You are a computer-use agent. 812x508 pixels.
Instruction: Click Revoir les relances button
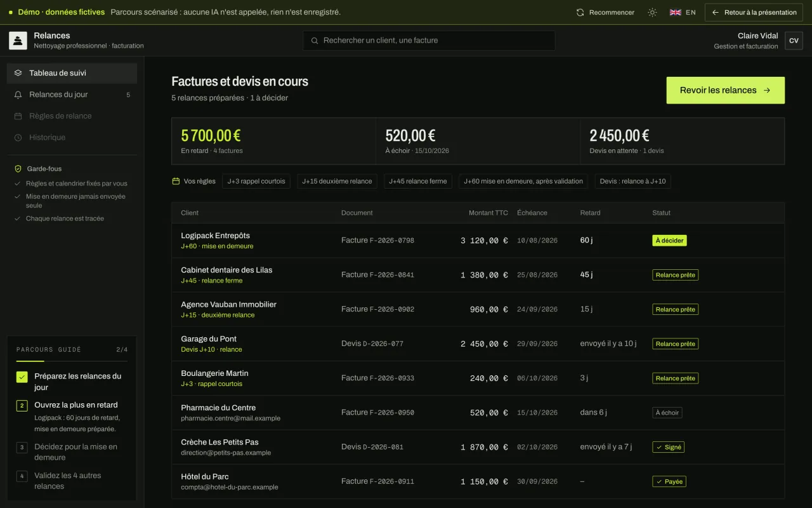(x=725, y=90)
